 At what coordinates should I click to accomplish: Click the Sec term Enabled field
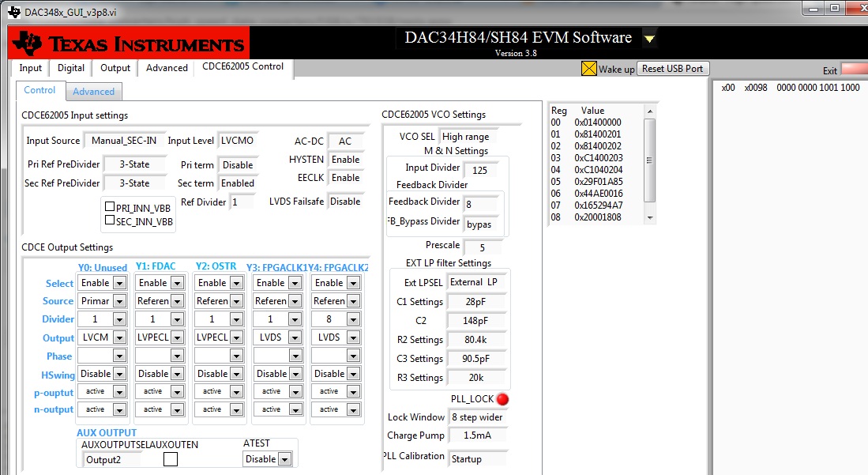click(238, 183)
